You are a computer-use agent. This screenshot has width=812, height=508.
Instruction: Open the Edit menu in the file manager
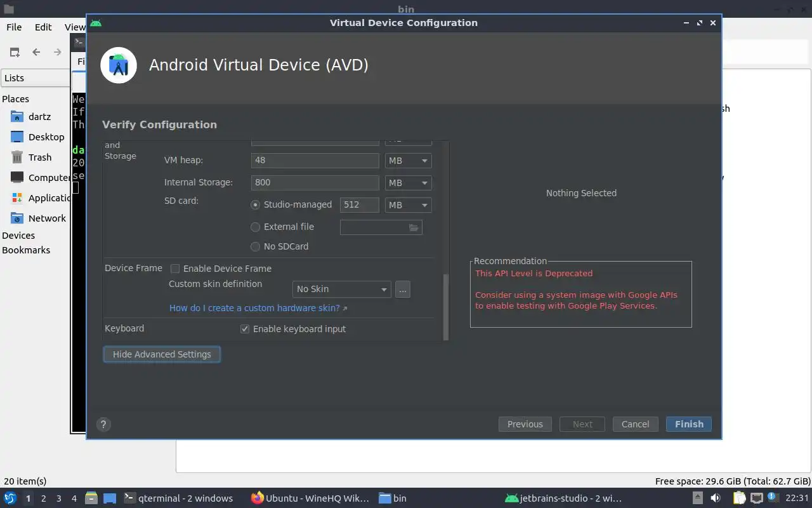point(43,27)
